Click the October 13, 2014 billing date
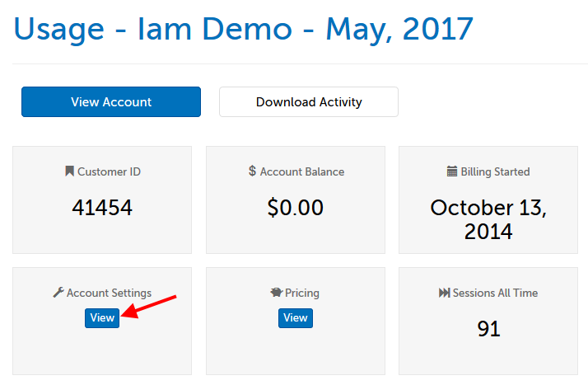The height and width of the screenshot is (385, 588). coord(488,218)
